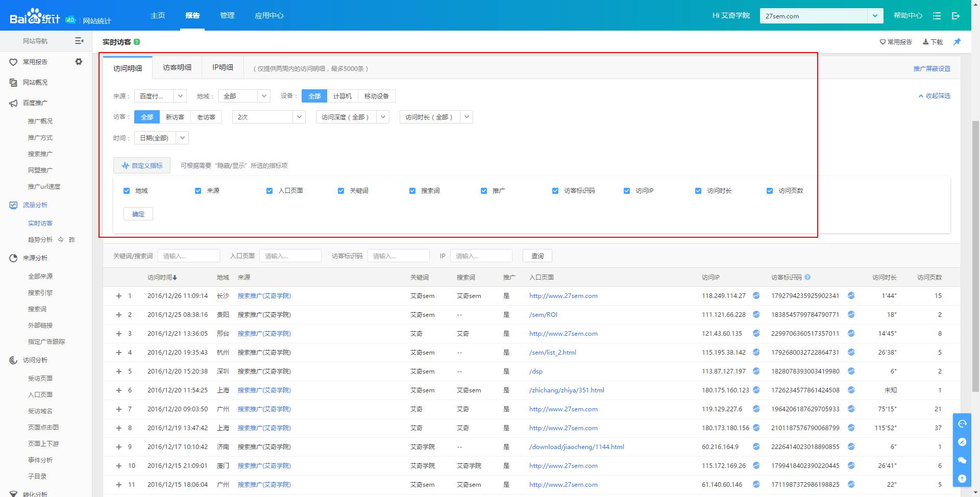Click the 查询 search button
The image size is (980, 497).
point(537,256)
